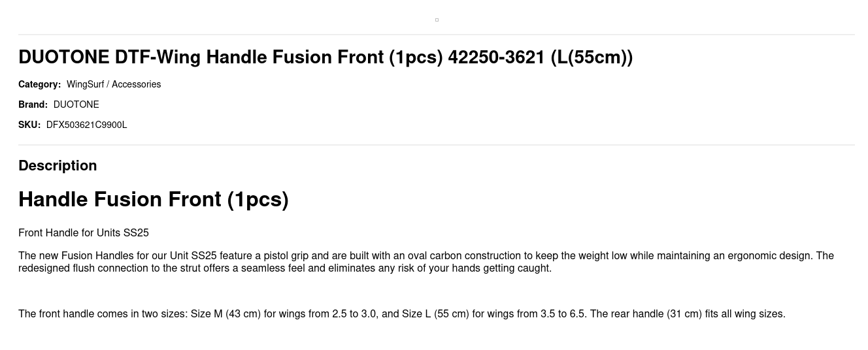The image size is (868, 350).
Task: Click the paragraph about front handle sizes
Action: [x=401, y=314]
